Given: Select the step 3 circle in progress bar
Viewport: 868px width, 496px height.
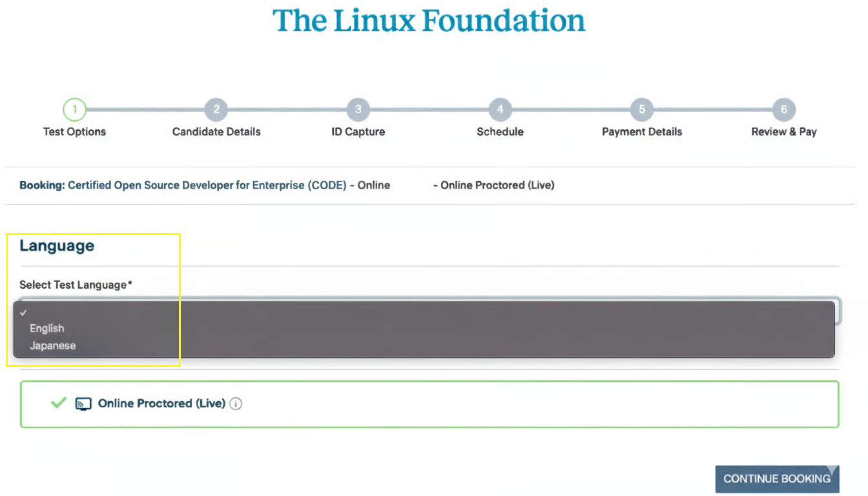Looking at the screenshot, I should 358,110.
